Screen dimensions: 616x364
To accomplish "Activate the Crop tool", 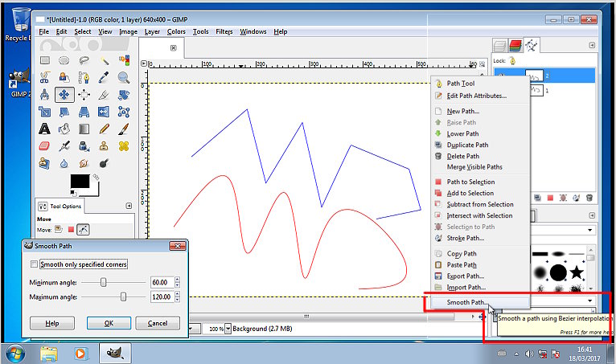I will (104, 95).
